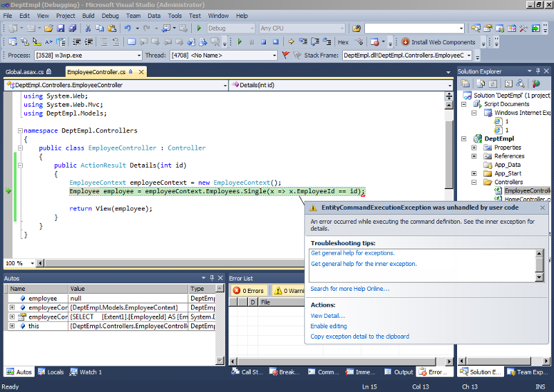This screenshot has width=554, height=392.
Task: Click the Open File folder icon
Action: (48, 28)
